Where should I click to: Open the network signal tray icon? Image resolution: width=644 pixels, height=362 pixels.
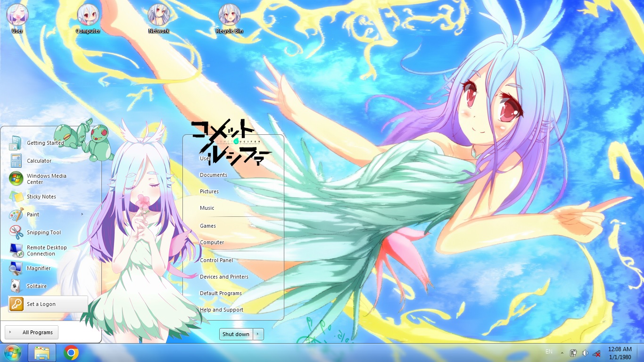point(596,353)
